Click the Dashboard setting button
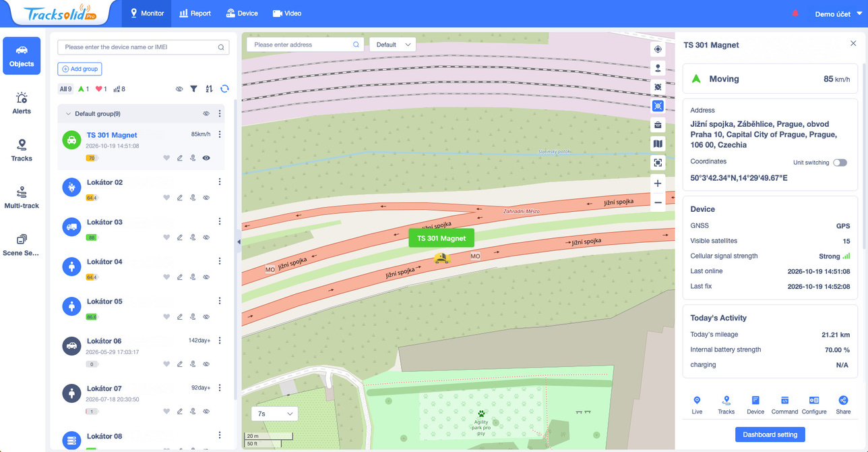The height and width of the screenshot is (452, 868). [770, 434]
